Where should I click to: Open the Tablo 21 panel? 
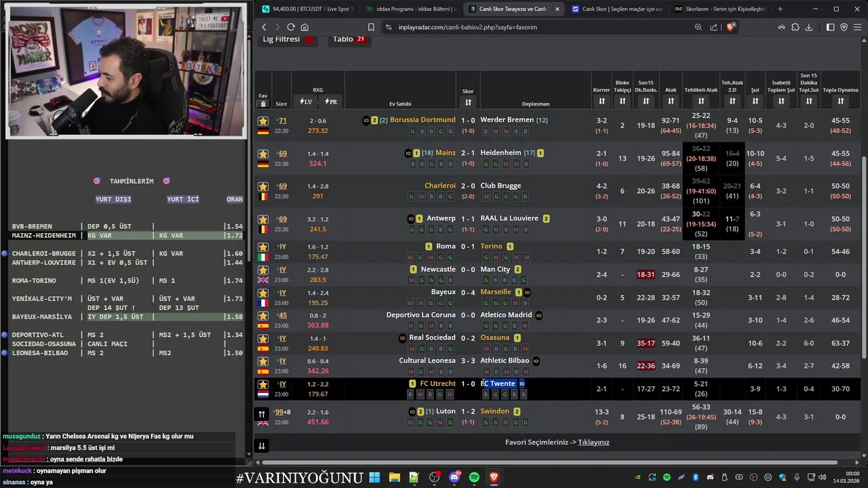point(349,39)
